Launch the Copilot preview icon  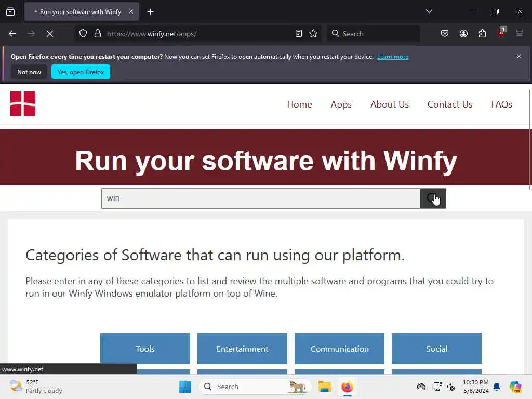point(515,387)
